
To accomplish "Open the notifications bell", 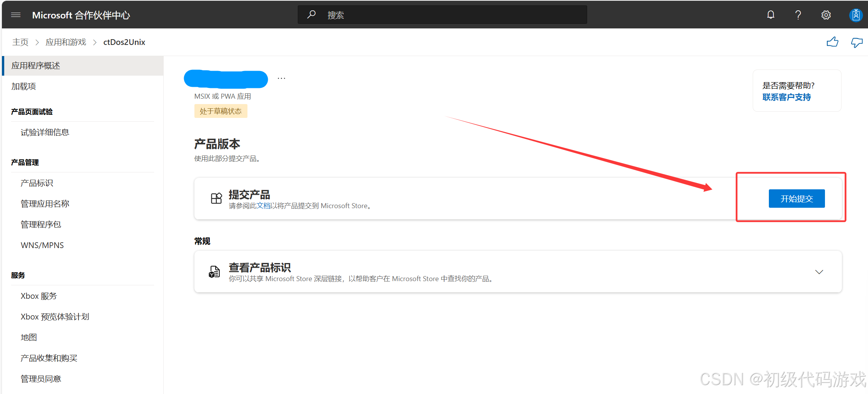I will 770,15.
